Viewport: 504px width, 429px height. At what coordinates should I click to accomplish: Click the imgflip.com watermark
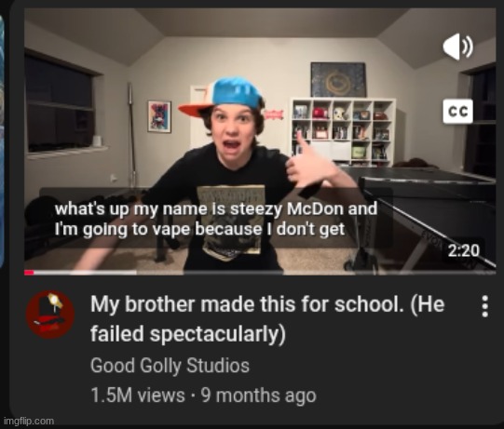29,421
